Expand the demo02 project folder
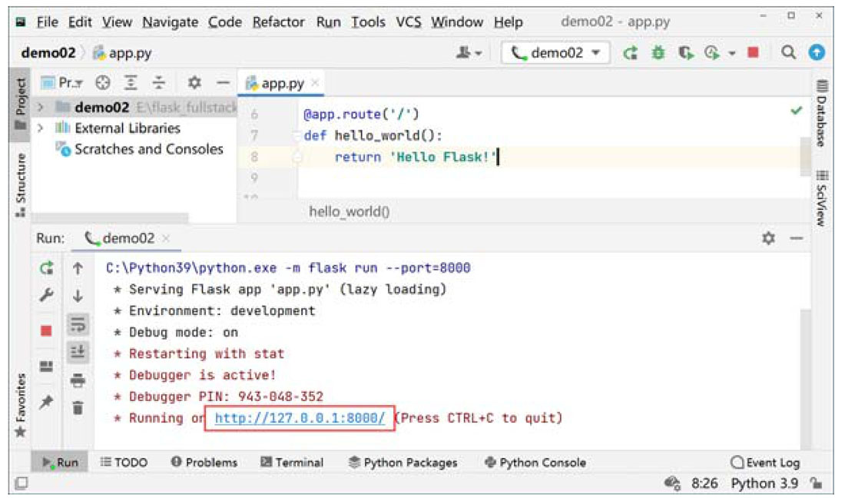This screenshot has height=504, width=845. [41, 108]
